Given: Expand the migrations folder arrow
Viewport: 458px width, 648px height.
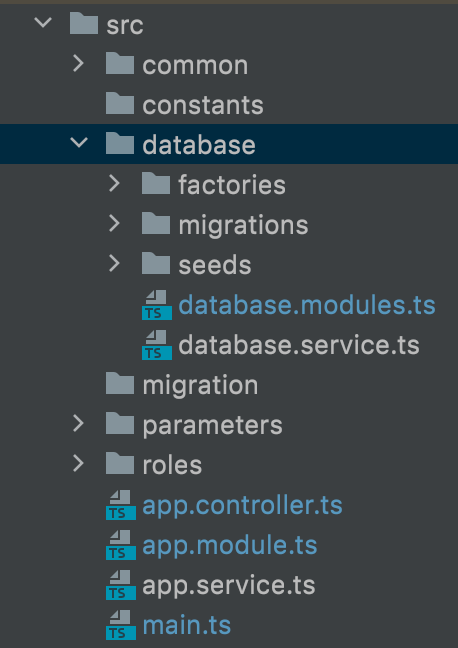Looking at the screenshot, I should [114, 224].
